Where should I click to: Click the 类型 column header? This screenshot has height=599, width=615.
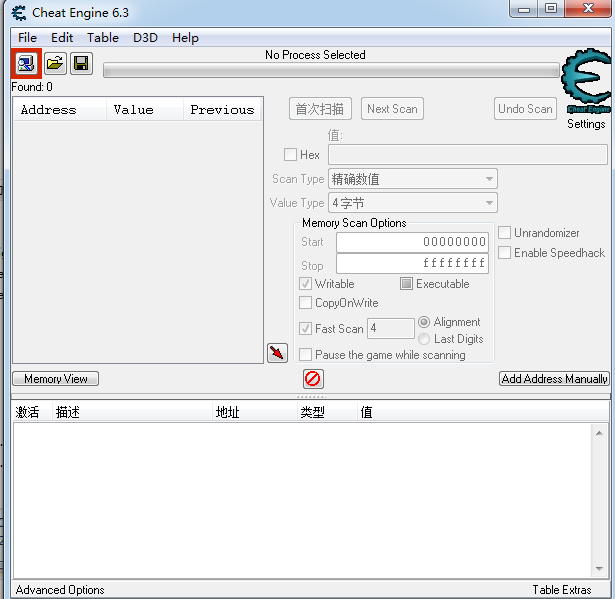click(327, 412)
